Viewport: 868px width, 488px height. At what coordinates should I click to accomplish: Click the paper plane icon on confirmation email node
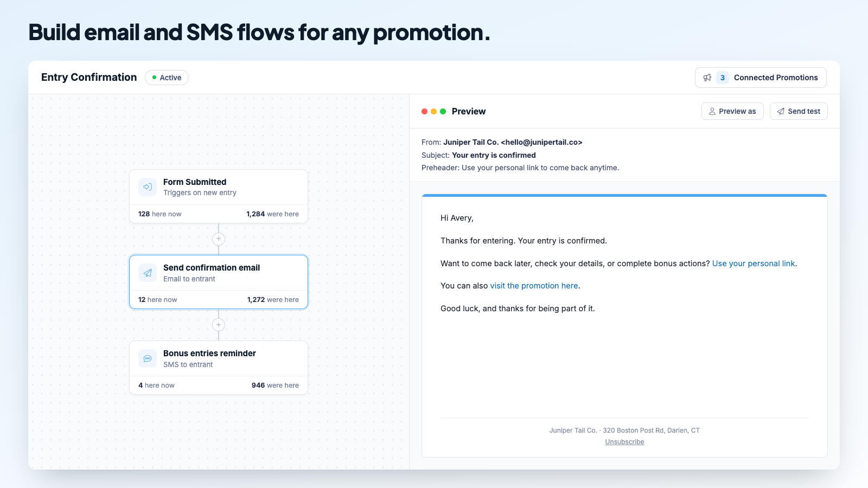click(x=148, y=273)
